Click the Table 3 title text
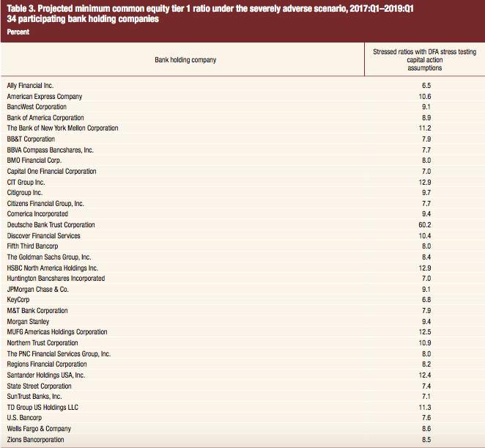The width and height of the screenshot is (485, 448). point(210,8)
